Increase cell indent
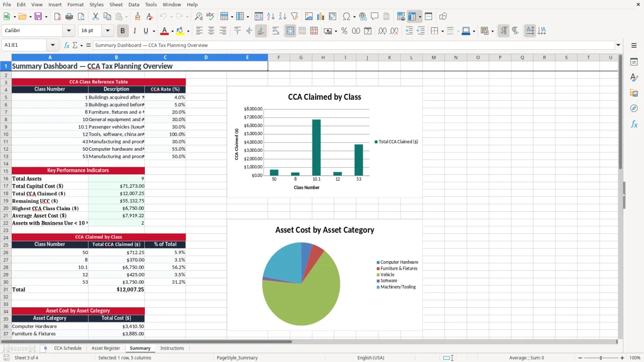The width and height of the screenshot is (644, 362). [x=409, y=31]
